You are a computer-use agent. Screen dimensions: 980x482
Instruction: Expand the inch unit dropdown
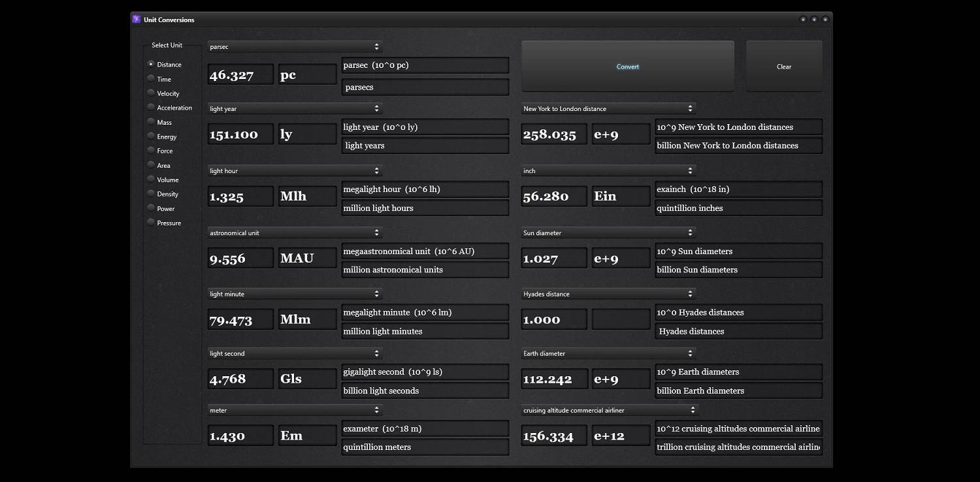click(x=608, y=170)
